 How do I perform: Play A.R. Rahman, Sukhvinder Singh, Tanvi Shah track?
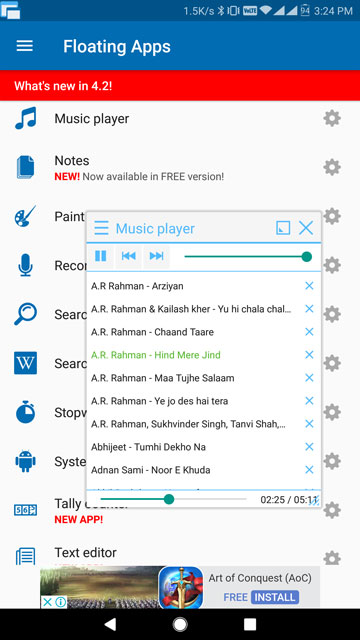tap(188, 424)
